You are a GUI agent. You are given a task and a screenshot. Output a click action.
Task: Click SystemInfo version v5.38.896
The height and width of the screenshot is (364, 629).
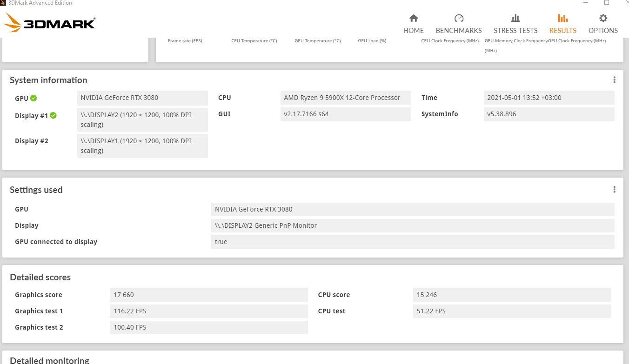pyautogui.click(x=549, y=114)
